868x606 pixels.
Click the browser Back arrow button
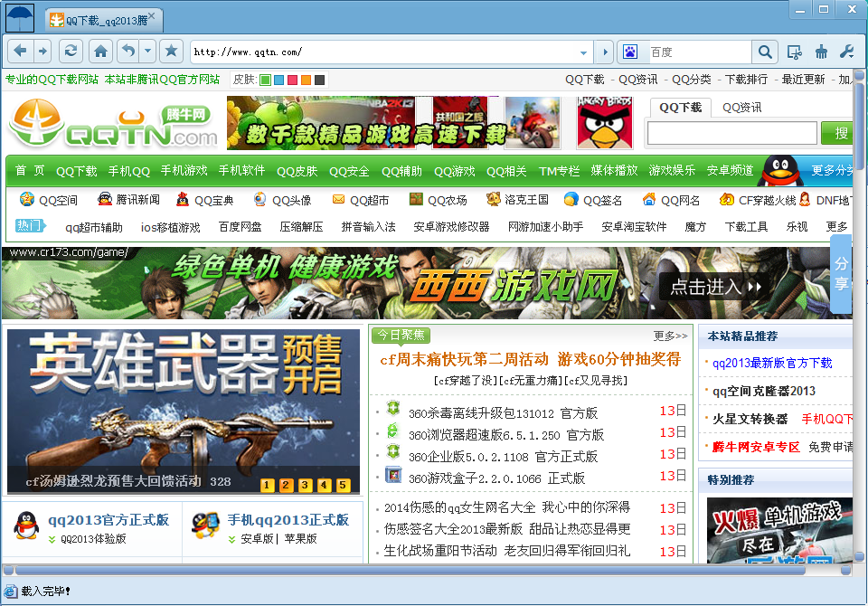point(21,52)
